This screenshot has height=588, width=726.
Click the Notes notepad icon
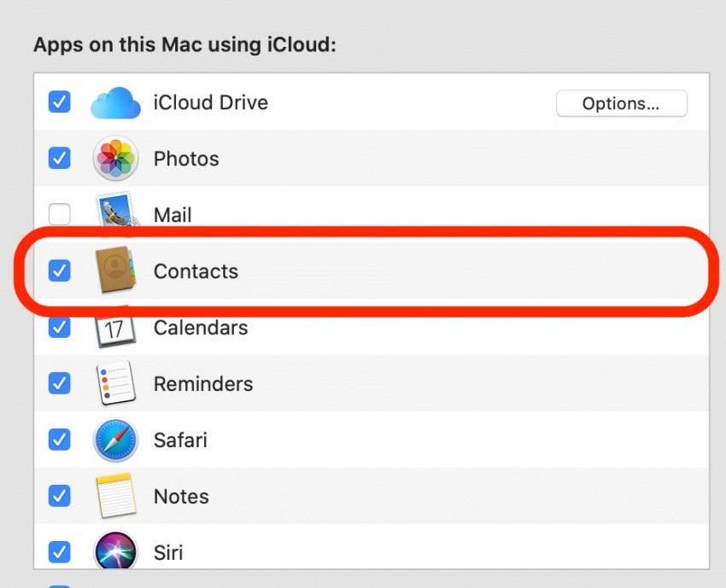(114, 496)
